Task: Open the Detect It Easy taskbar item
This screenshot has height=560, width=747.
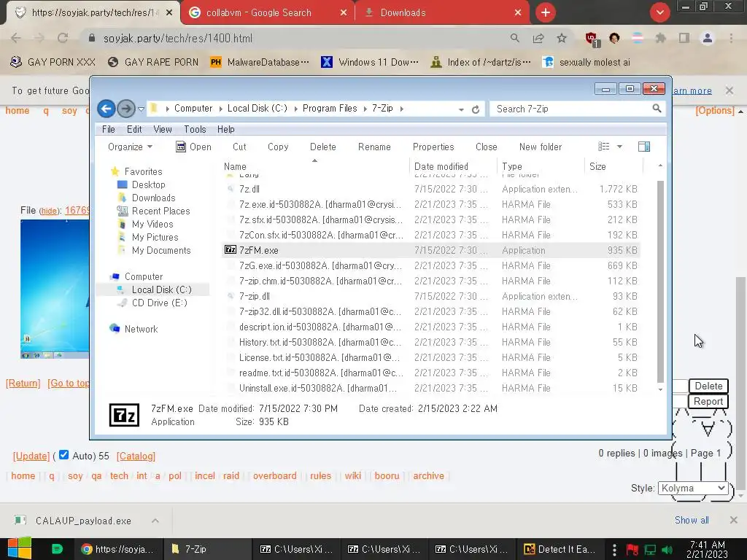Action: point(560,549)
